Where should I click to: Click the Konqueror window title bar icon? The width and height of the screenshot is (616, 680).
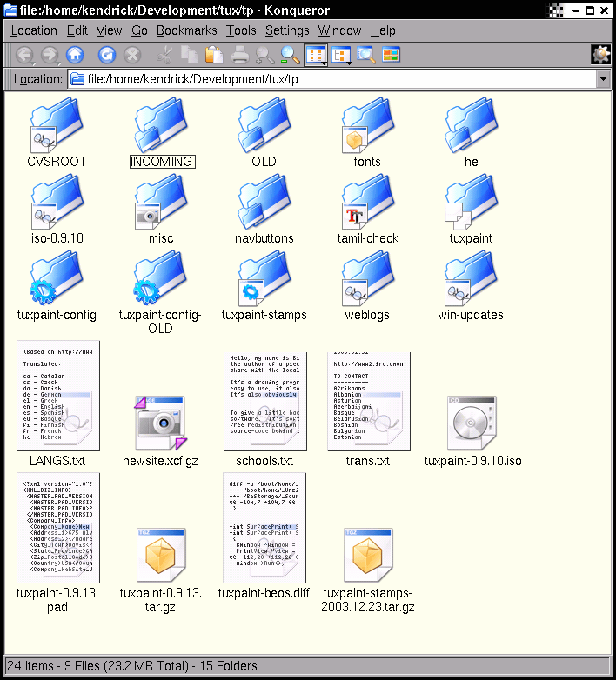pyautogui.click(x=10, y=10)
